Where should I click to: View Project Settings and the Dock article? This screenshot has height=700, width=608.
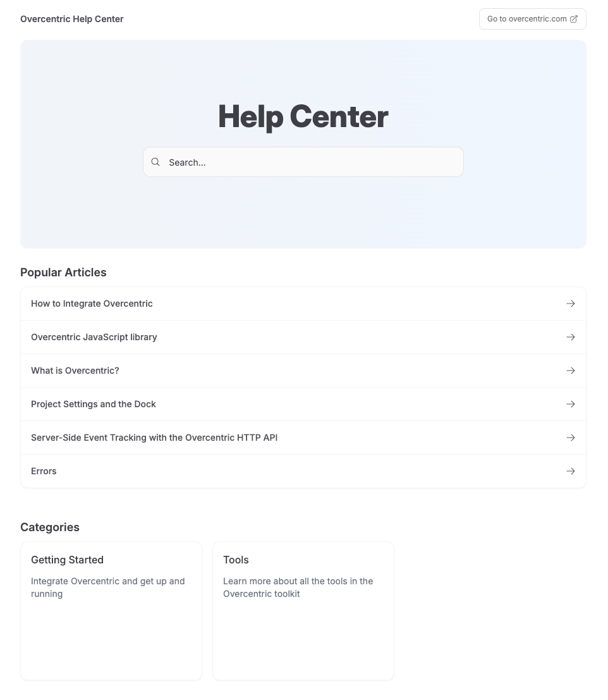[94, 404]
